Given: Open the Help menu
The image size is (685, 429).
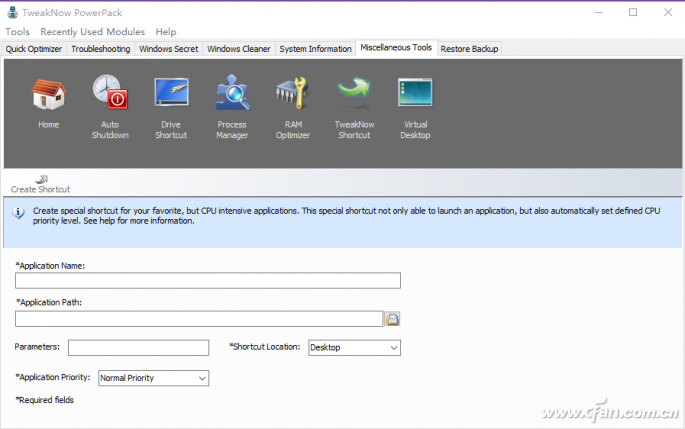Looking at the screenshot, I should coord(166,31).
